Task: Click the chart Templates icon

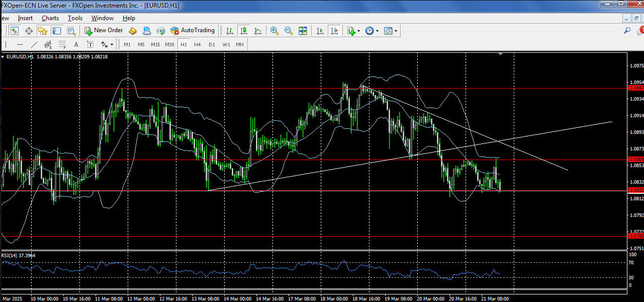Action: coord(388,31)
